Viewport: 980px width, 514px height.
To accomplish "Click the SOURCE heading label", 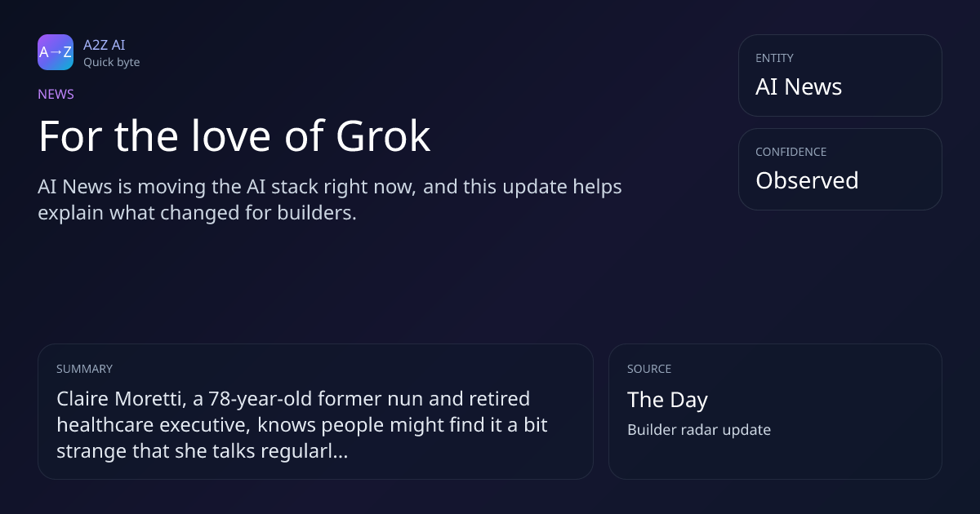I will [x=649, y=369].
